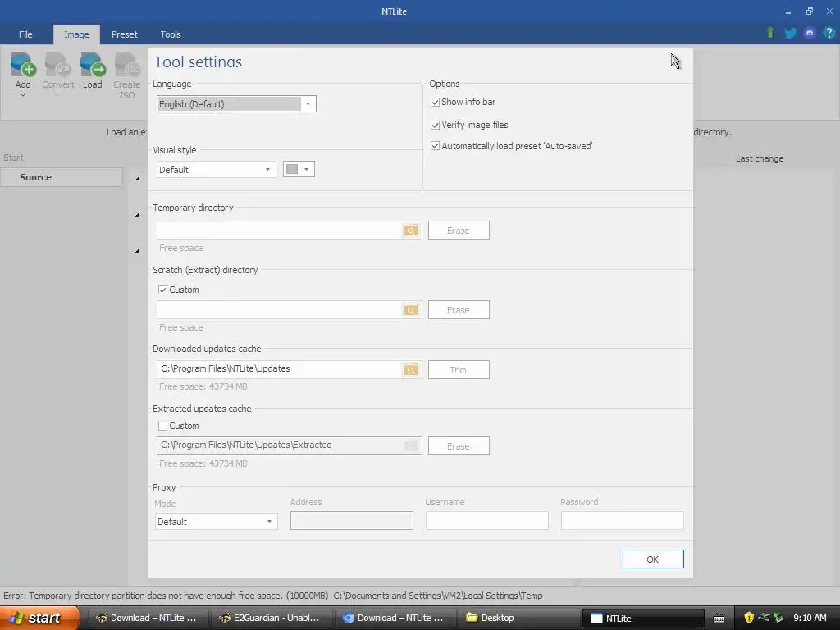The image size is (840, 630).
Task: Expand the Add button dropdown arrow
Action: [22, 95]
